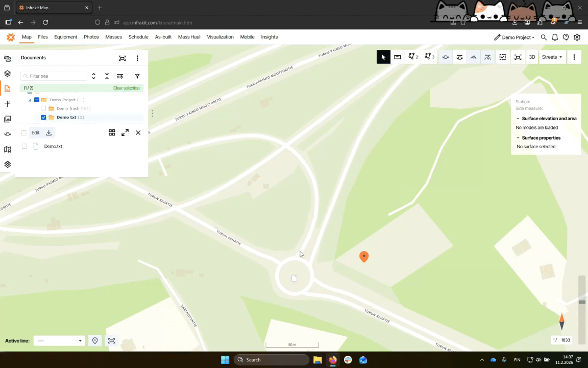Open the Map tab
588x368 pixels.
pyautogui.click(x=27, y=37)
